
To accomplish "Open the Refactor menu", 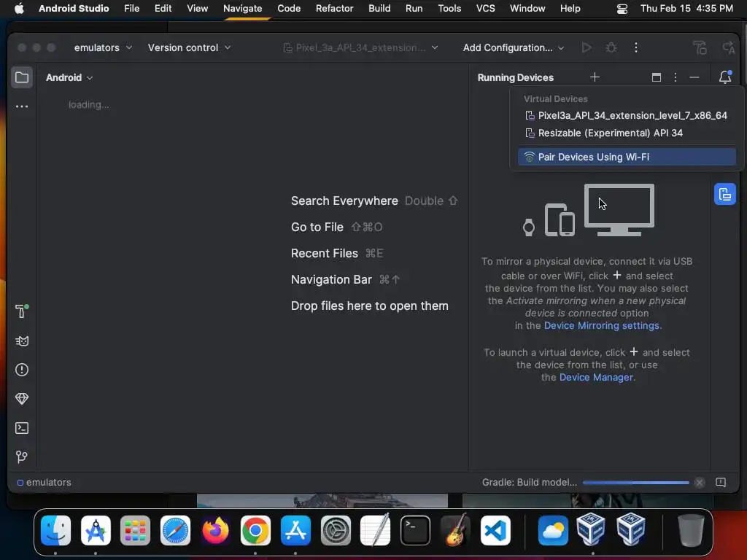I will [334, 9].
